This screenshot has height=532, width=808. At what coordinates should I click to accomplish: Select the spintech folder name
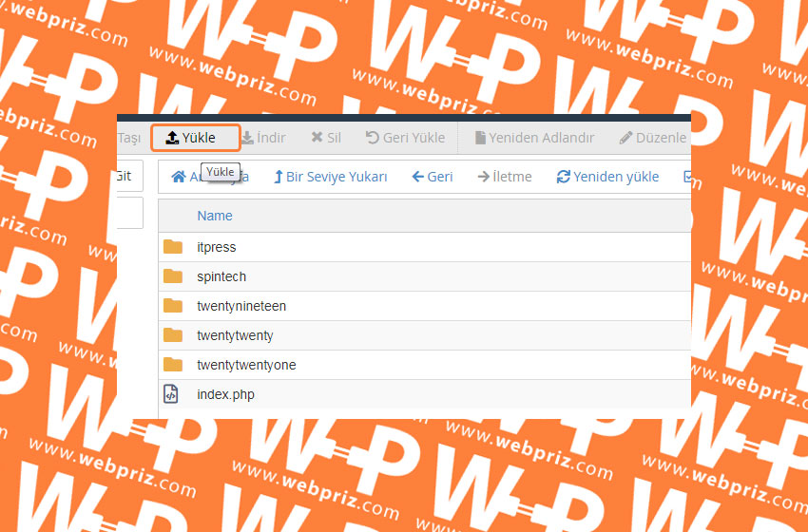tap(221, 277)
